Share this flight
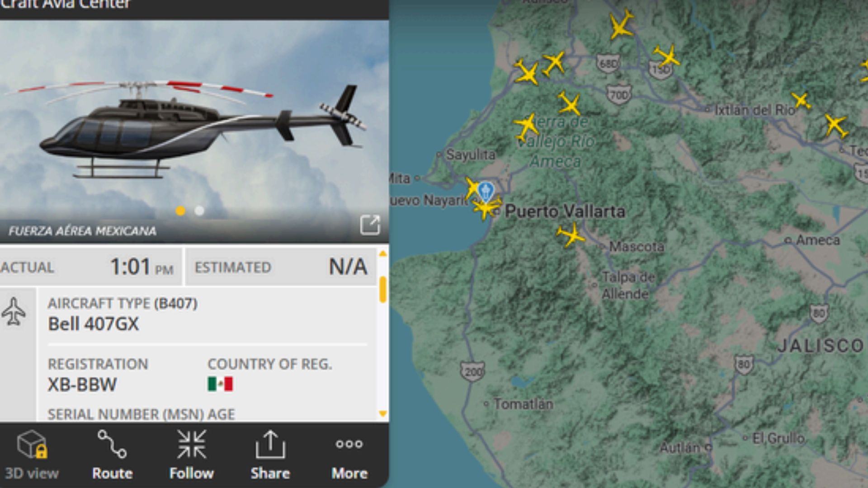 click(270, 455)
